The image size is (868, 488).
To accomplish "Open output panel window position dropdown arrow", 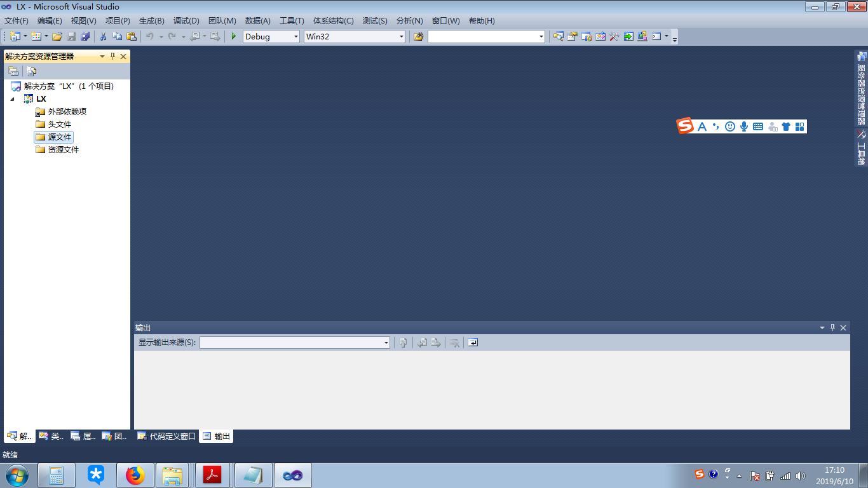I will point(822,327).
